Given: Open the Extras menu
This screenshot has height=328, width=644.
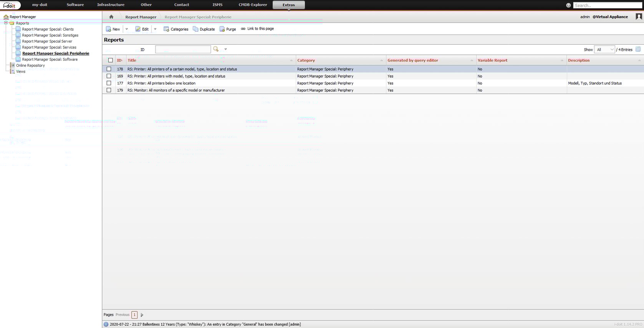Looking at the screenshot, I should [x=289, y=5].
